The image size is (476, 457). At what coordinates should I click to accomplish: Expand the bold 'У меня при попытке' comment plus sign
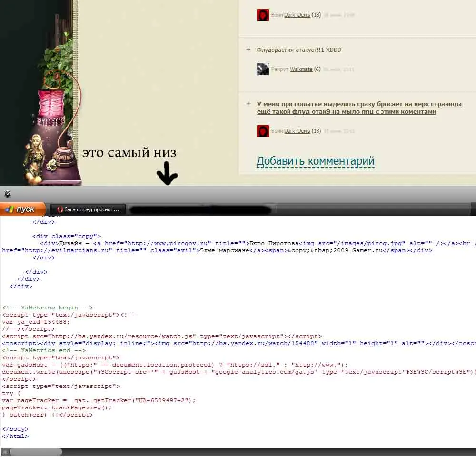click(x=248, y=104)
